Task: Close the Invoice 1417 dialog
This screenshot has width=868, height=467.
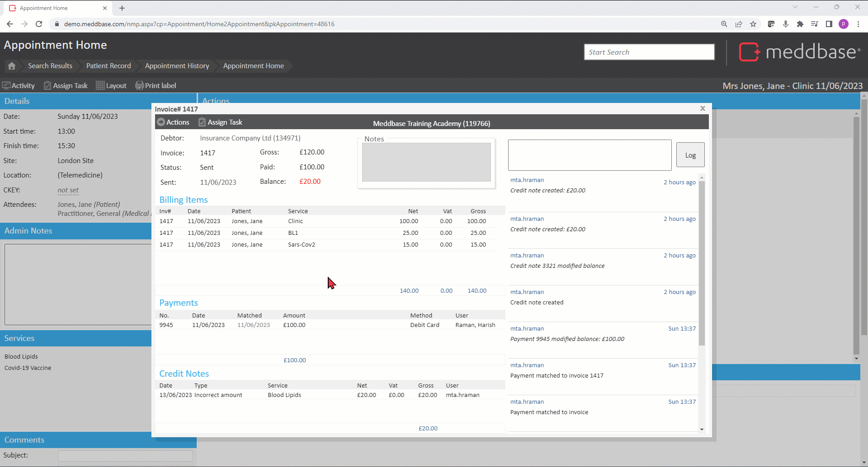Action: coord(703,108)
